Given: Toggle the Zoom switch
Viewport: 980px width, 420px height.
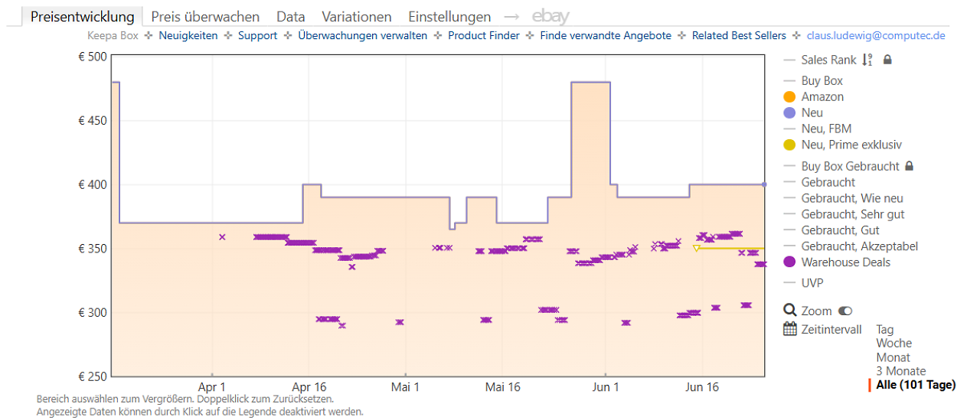Looking at the screenshot, I should 845,311.
